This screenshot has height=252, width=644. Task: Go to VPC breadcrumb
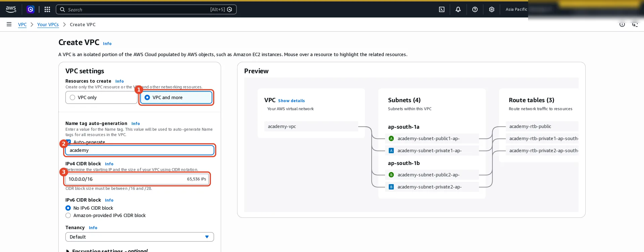point(22,25)
